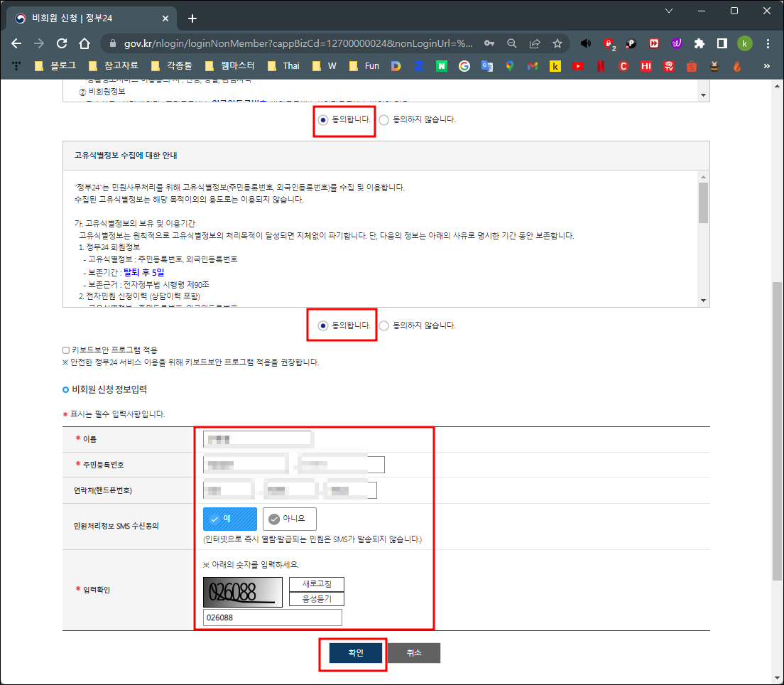Open the Netflix bookmark icon

(601, 66)
